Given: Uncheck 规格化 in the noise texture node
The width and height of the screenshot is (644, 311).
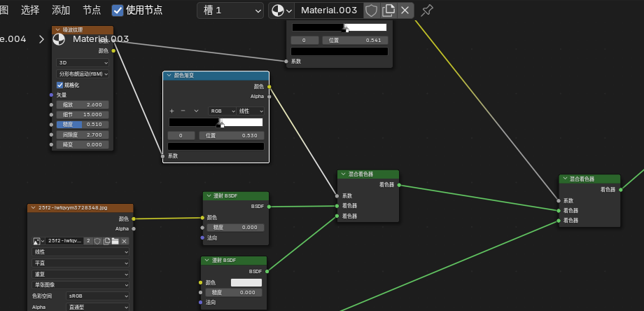Looking at the screenshot, I should pyautogui.click(x=59, y=85).
